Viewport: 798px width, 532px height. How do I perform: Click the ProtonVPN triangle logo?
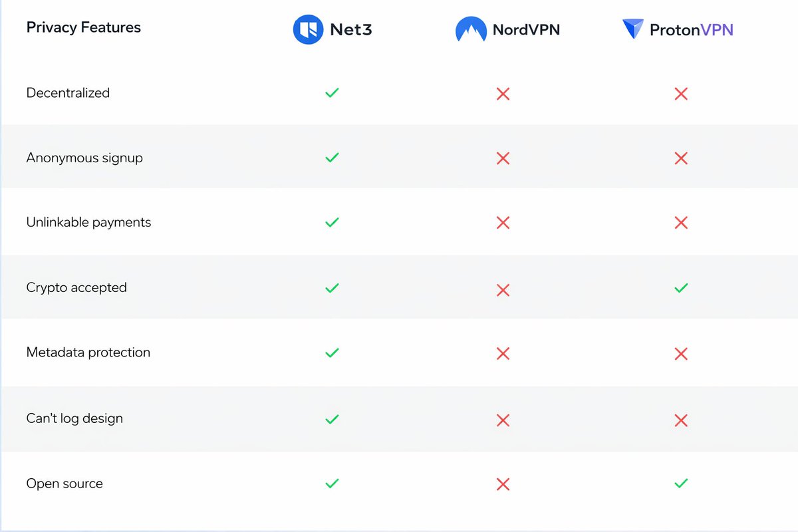(x=633, y=29)
